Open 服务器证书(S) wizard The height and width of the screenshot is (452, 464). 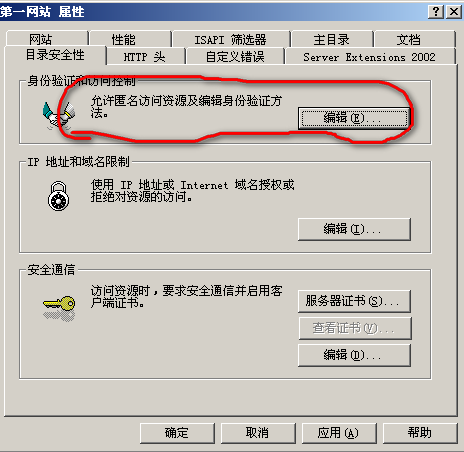(x=354, y=301)
